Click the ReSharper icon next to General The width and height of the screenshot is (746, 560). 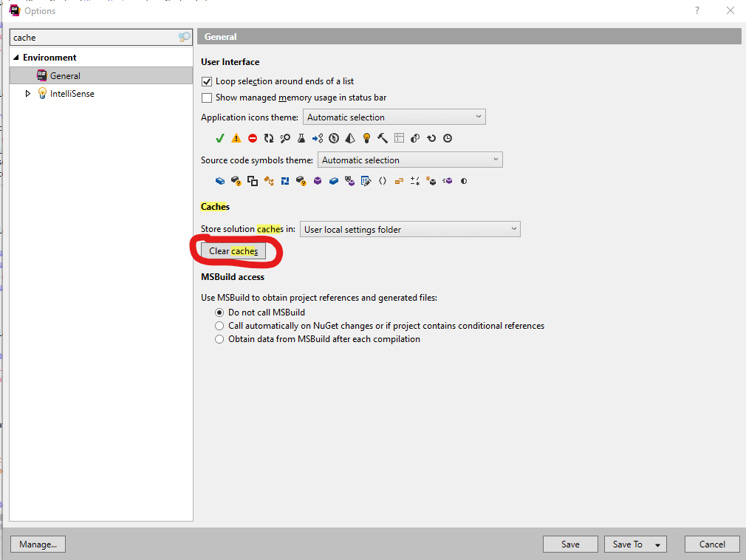[x=42, y=75]
